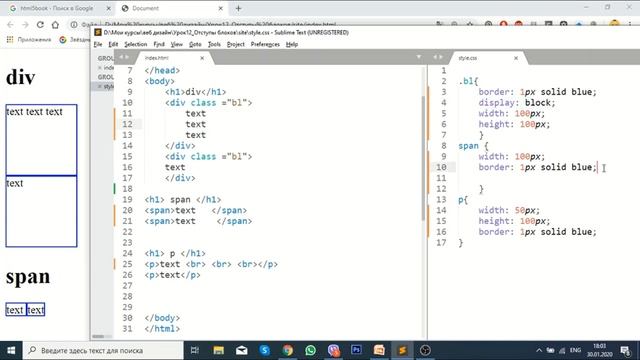
Task: Click the '</body>' closing tag line
Action: [x=162, y=318]
